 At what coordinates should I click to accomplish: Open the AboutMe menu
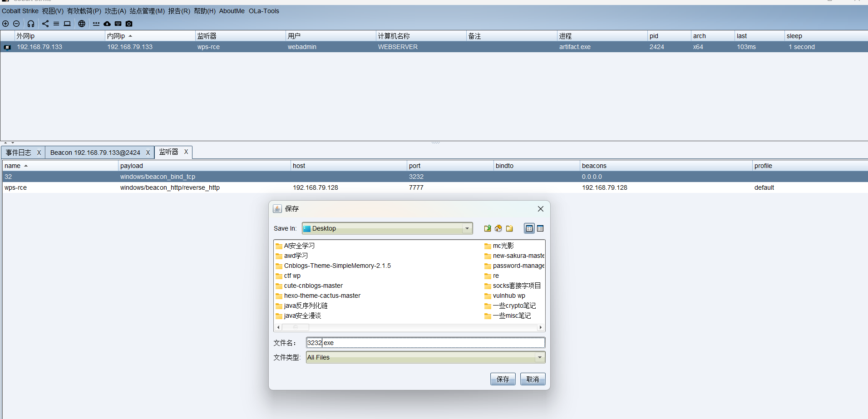click(x=232, y=11)
